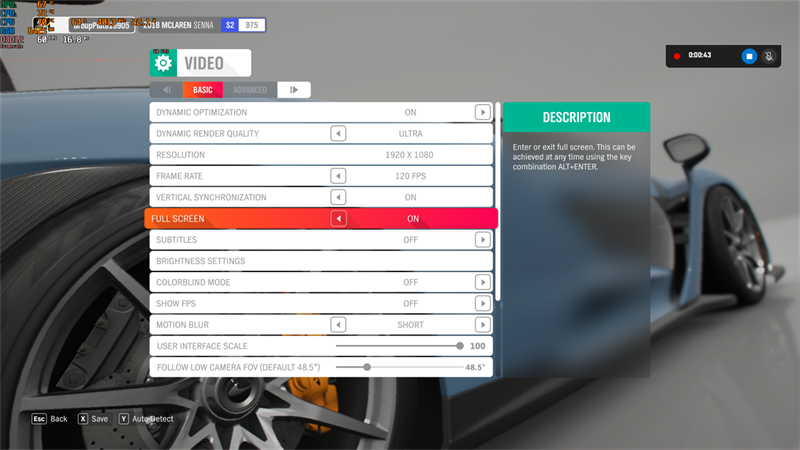Select the Dynamic Render Quality ULTRA value
Screen dimensions: 800x450
410,134
